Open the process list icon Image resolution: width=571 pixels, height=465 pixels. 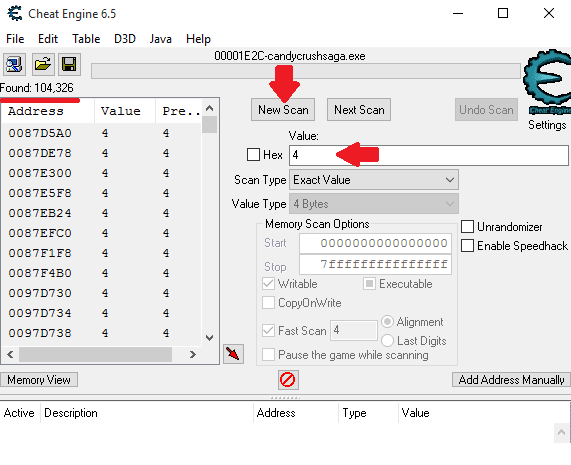[14, 64]
